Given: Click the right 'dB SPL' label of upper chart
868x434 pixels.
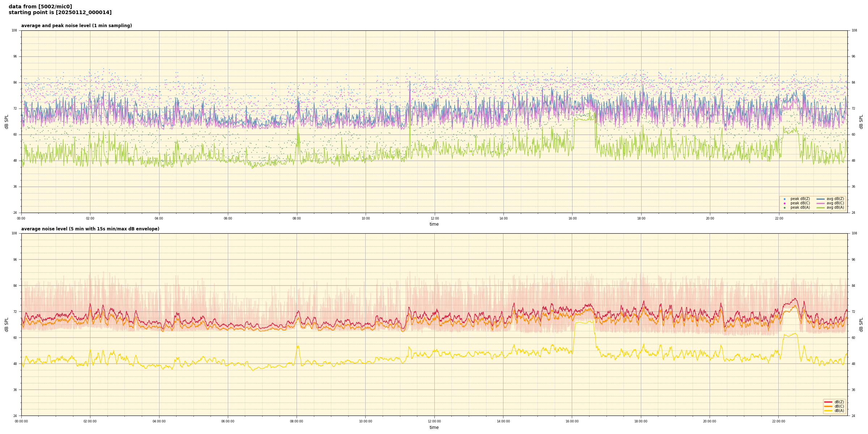Looking at the screenshot, I should tap(861, 122).
